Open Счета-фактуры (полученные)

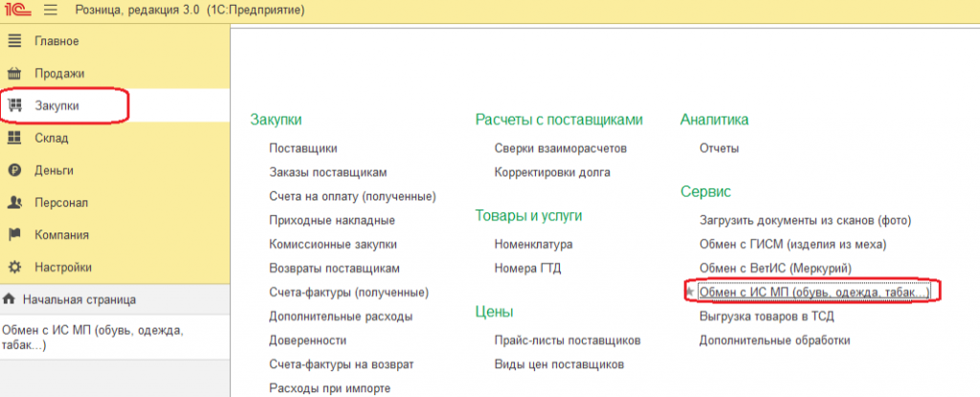348,292
